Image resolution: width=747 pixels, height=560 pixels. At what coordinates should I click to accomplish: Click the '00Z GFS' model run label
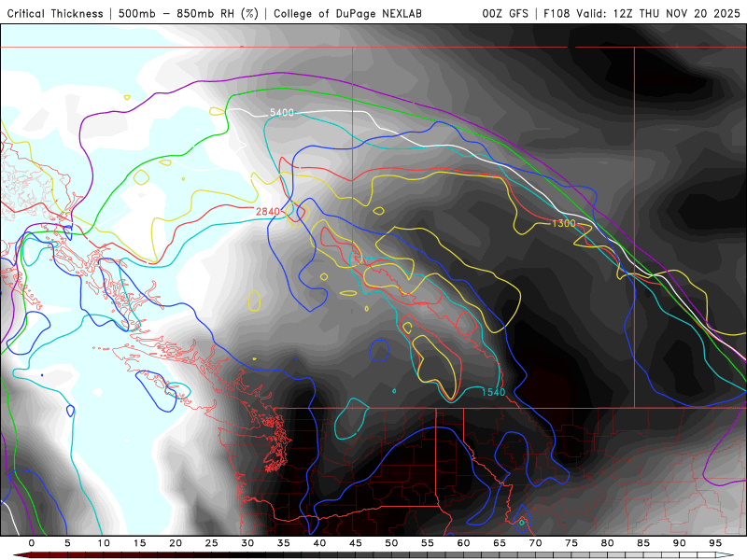pyautogui.click(x=505, y=14)
